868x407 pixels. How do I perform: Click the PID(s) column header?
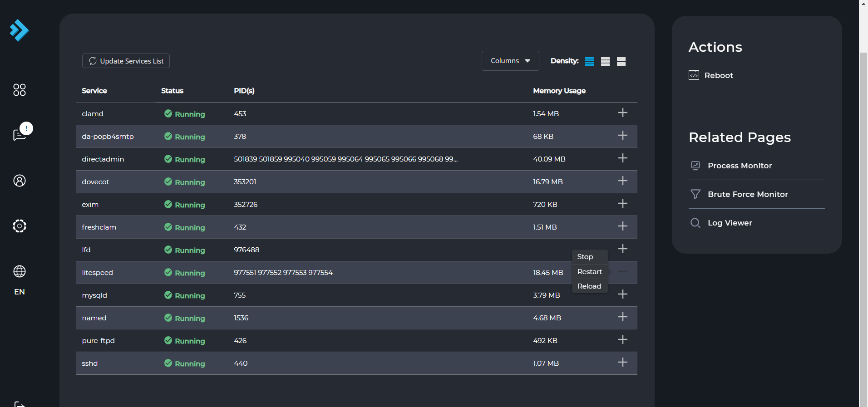pyautogui.click(x=244, y=91)
